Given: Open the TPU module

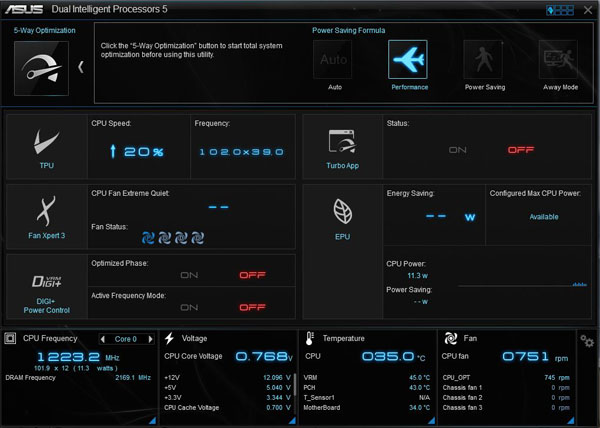Looking at the screenshot, I should click(x=46, y=146).
